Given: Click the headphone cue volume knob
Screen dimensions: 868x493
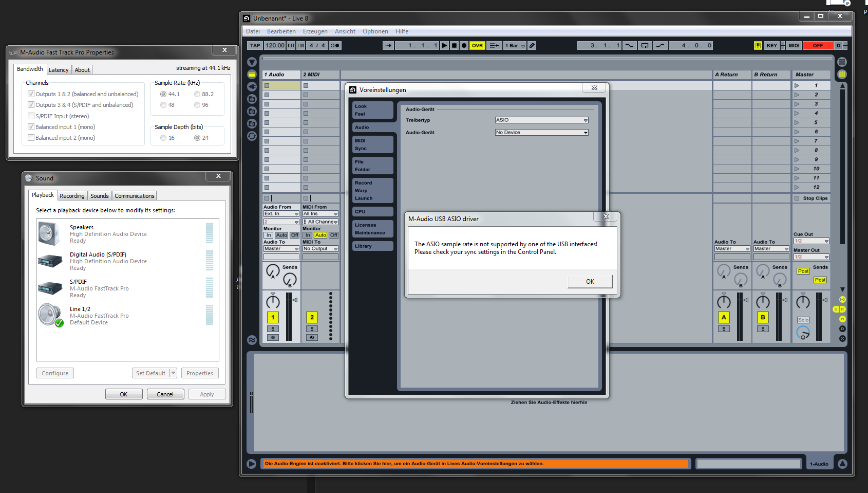Looking at the screenshot, I should (803, 333).
